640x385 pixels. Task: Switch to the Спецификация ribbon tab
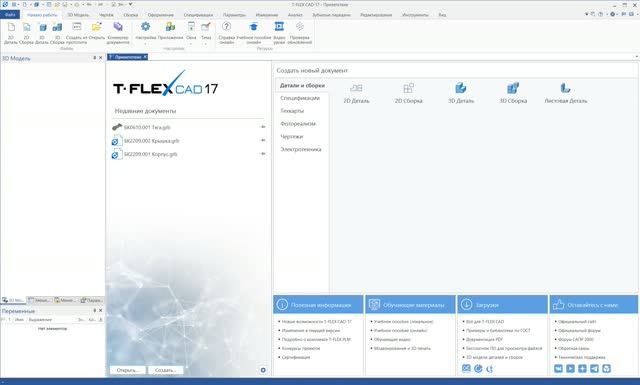click(x=198, y=15)
